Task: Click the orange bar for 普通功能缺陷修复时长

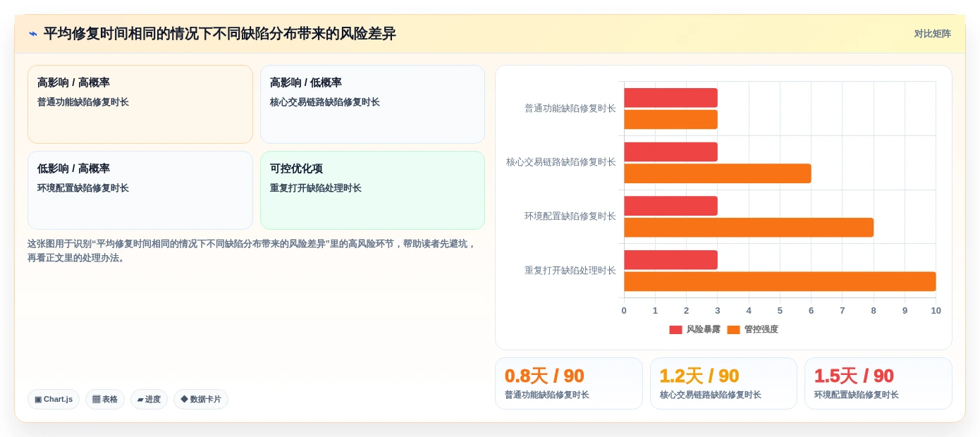Action: point(670,120)
